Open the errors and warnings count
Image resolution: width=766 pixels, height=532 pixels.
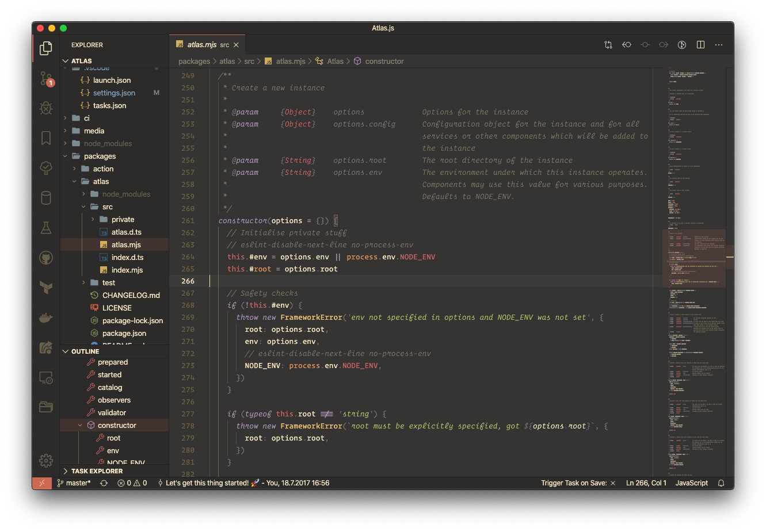click(132, 483)
